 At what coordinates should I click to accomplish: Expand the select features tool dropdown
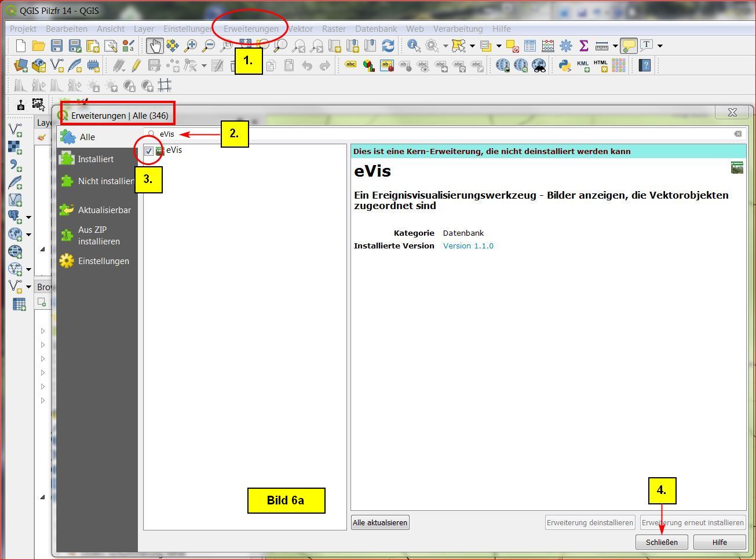coord(472,46)
